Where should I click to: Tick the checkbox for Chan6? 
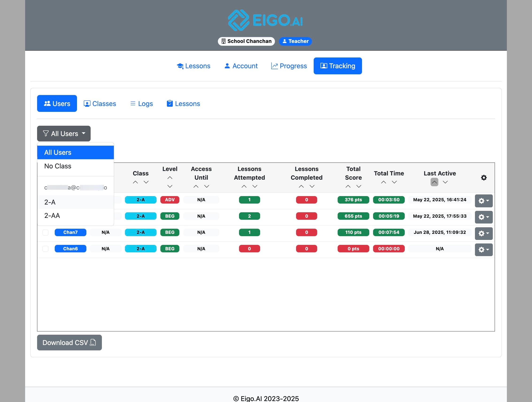pos(46,249)
